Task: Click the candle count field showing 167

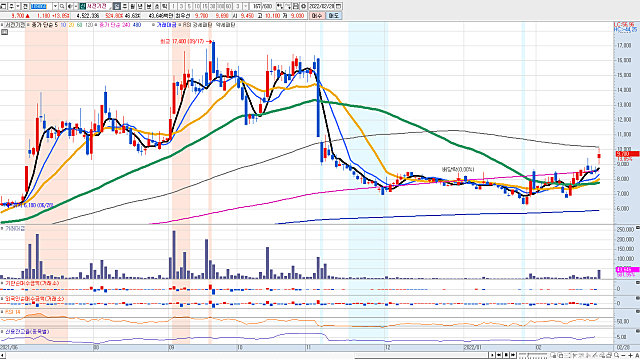Action: click(256, 6)
